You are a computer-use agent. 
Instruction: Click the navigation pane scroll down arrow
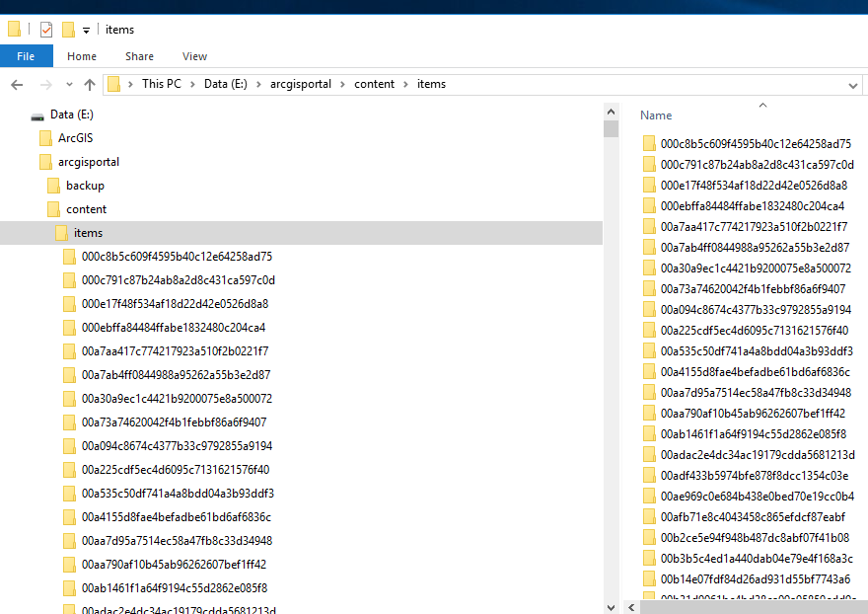point(612,607)
